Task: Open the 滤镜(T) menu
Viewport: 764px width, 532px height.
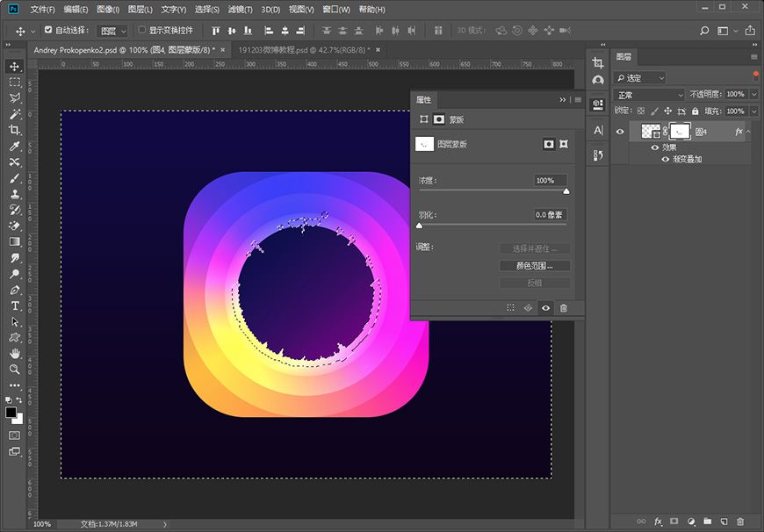Action: click(x=241, y=10)
